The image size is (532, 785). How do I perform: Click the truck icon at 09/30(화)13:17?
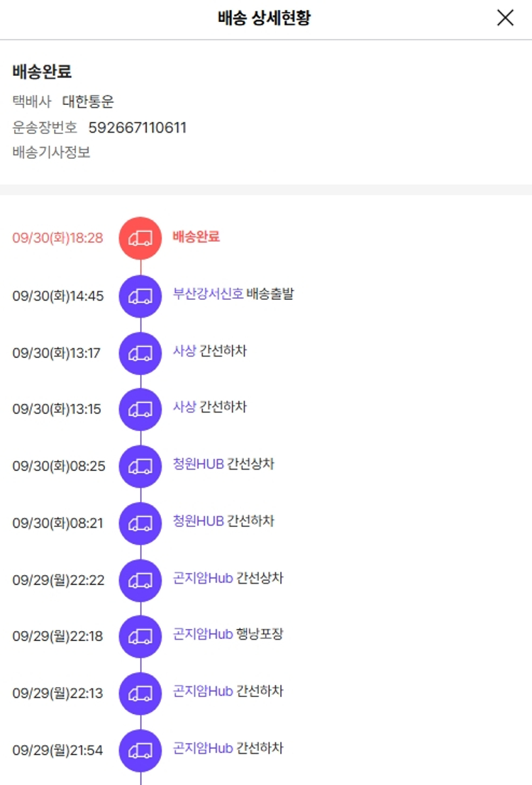click(x=140, y=352)
